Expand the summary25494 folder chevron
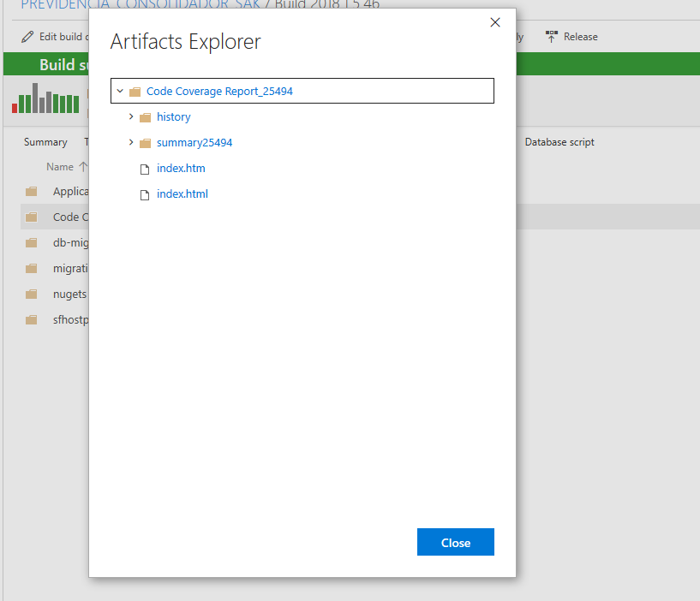Viewport: 700px width, 601px height. [x=131, y=142]
